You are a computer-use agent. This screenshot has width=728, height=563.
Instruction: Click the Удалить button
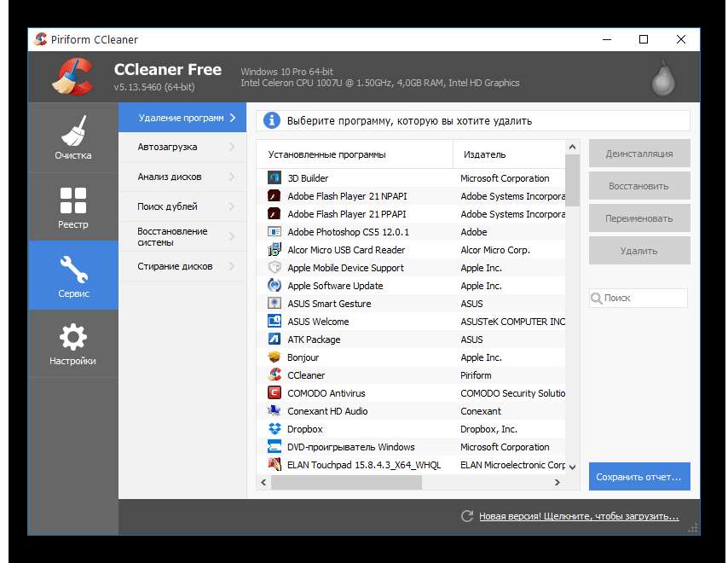[639, 251]
